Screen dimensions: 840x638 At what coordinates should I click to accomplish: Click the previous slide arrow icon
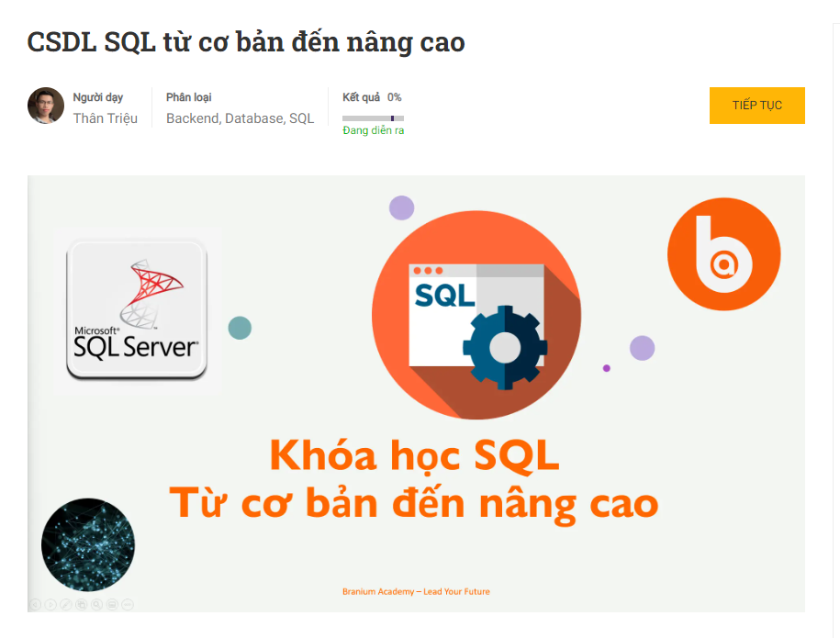[x=36, y=604]
